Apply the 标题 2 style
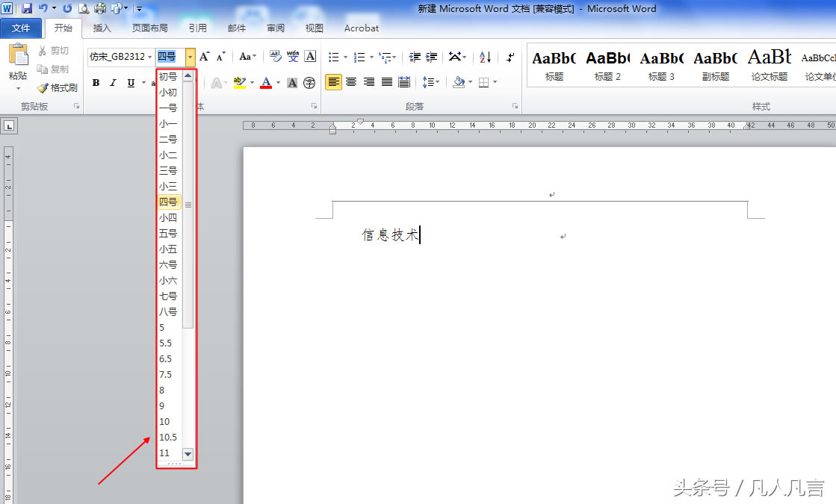Viewport: 836px width, 504px height. pos(608,65)
